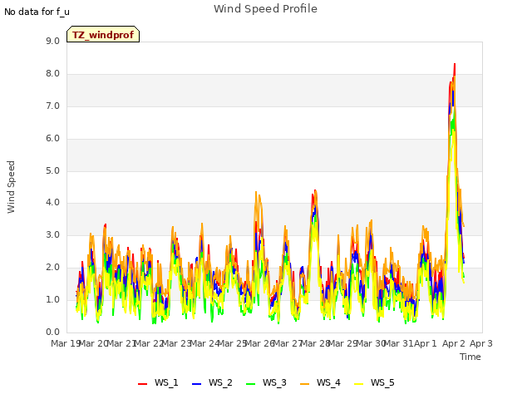Click the Mar 28 date tick label
532x399 pixels.
click(315, 343)
